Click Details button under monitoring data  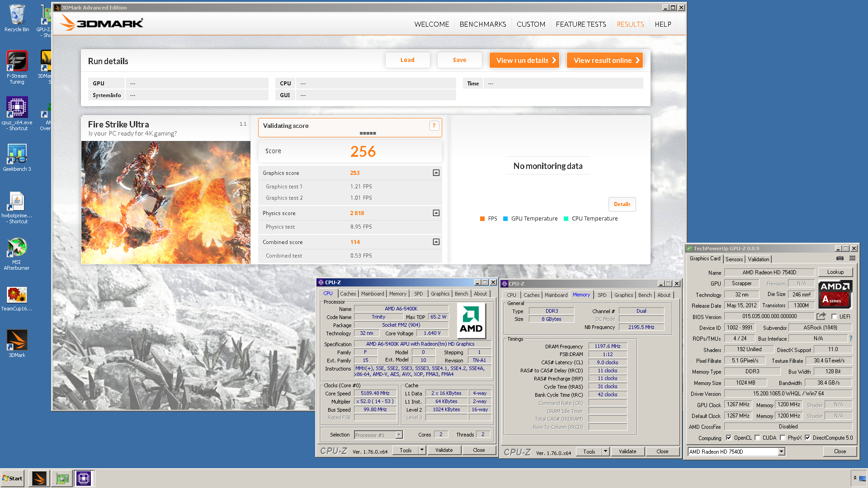click(622, 204)
